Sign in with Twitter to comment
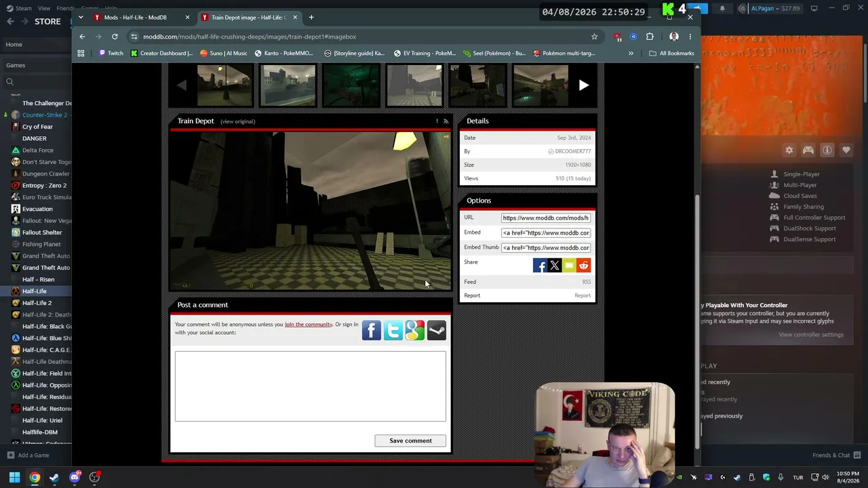 (393, 330)
